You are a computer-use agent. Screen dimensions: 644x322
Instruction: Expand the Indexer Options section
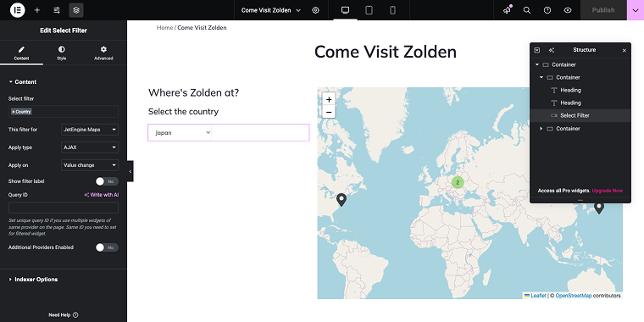33,280
